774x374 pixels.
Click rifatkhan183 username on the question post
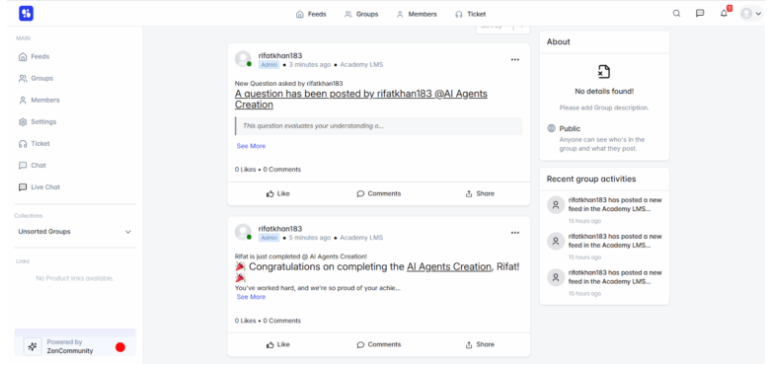tap(280, 56)
